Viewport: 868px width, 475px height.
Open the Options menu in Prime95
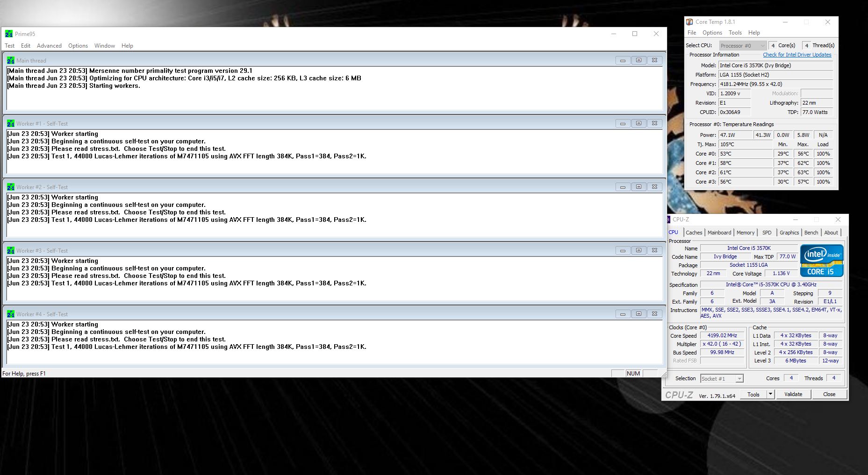(78, 46)
